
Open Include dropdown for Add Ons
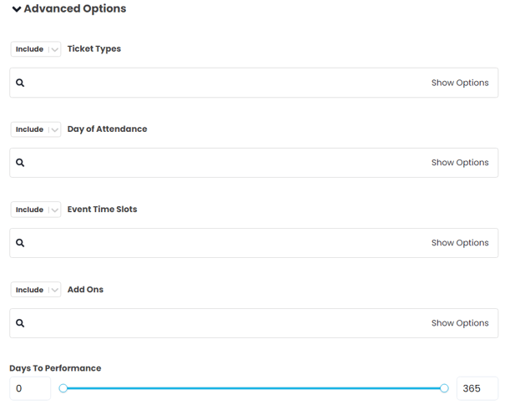point(36,290)
